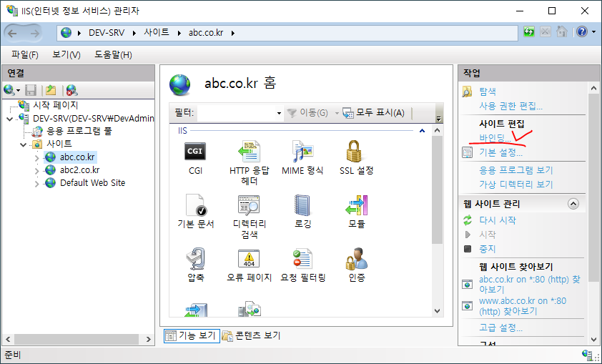
Task: Click the status bar network icon
Action: point(587,355)
